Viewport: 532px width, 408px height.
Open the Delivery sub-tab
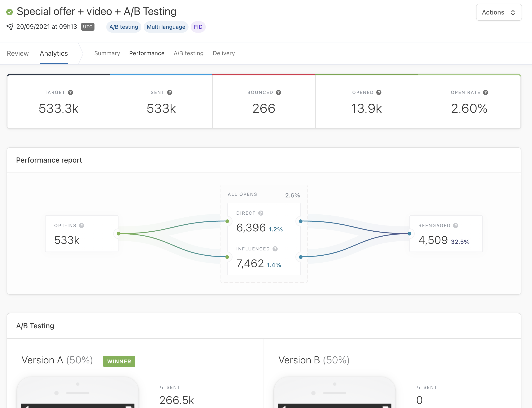point(224,53)
